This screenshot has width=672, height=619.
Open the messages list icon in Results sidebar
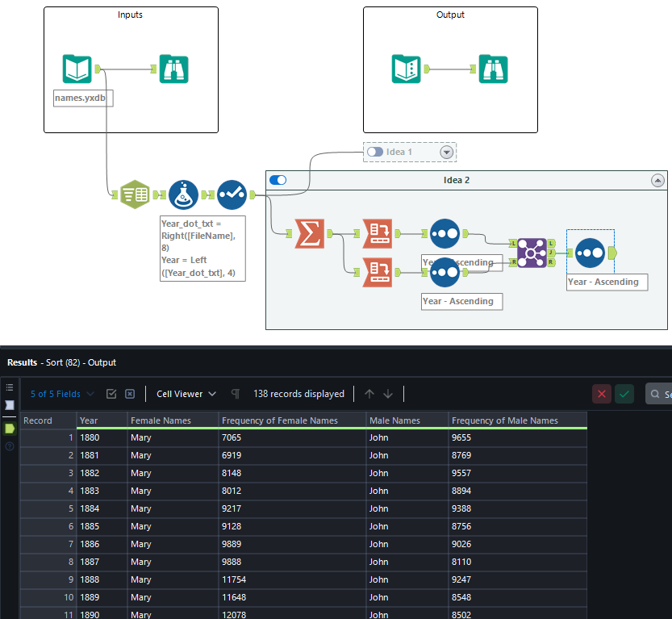pos(10,387)
